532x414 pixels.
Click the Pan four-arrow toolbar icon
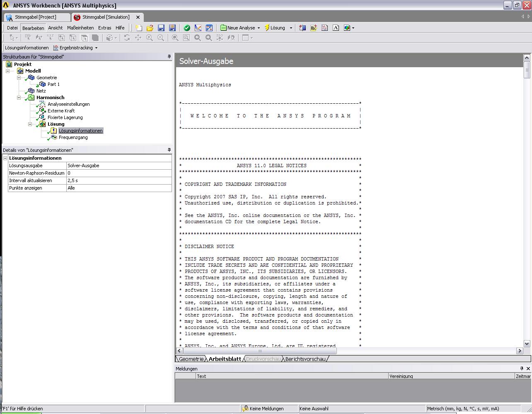(x=138, y=38)
